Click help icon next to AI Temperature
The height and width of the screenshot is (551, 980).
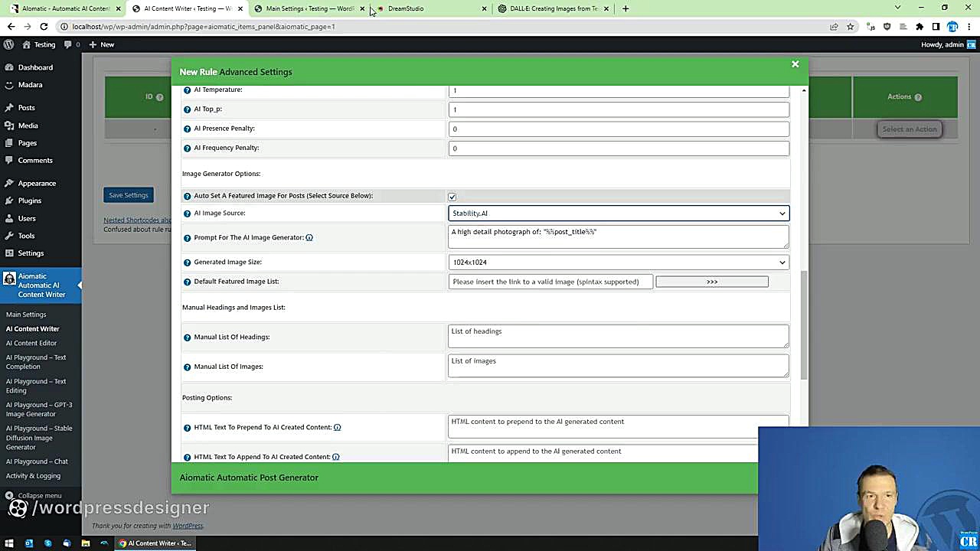[x=187, y=90]
